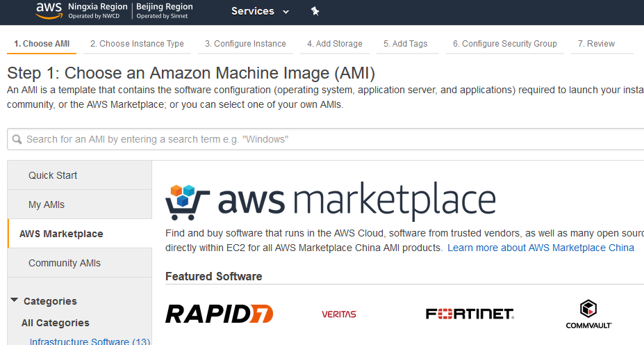The image size is (644, 345).
Task: Go to step 1 Choose AMI tab
Action: click(x=42, y=44)
